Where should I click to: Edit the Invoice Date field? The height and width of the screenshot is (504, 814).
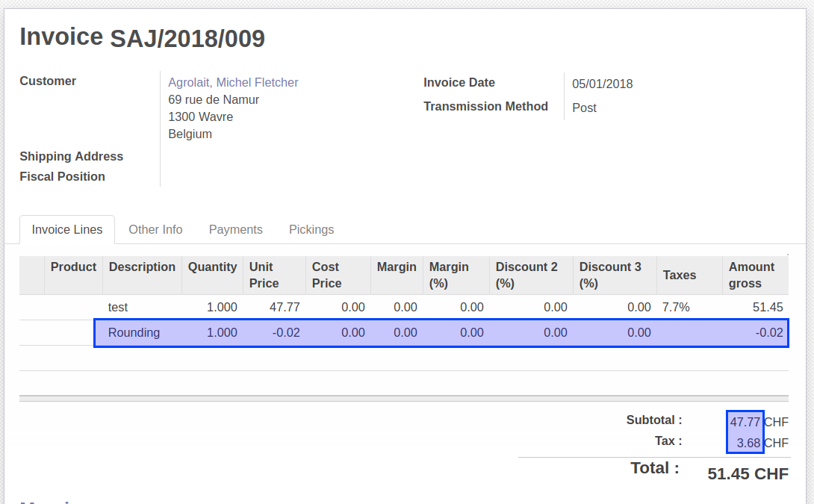(x=603, y=84)
